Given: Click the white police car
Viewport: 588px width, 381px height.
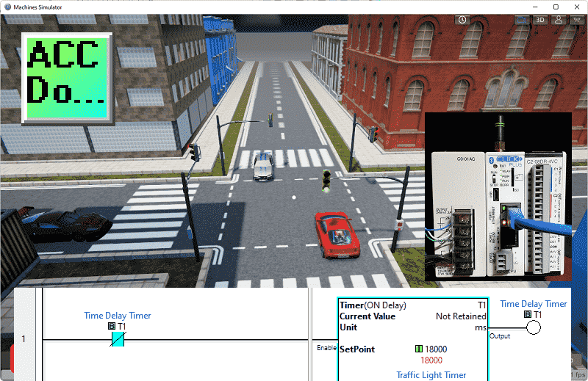Looking at the screenshot, I should click(x=264, y=167).
